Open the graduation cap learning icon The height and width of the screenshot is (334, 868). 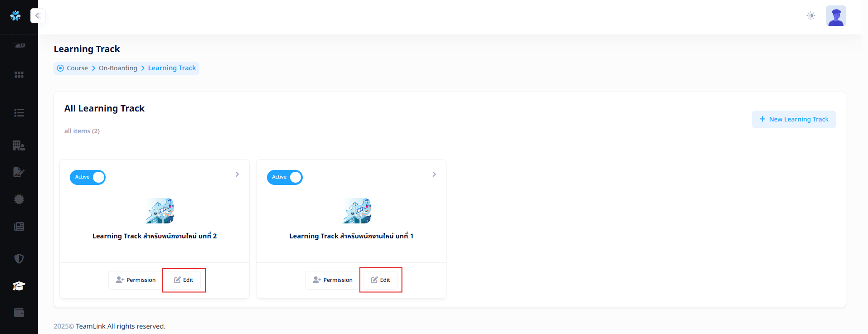[19, 286]
